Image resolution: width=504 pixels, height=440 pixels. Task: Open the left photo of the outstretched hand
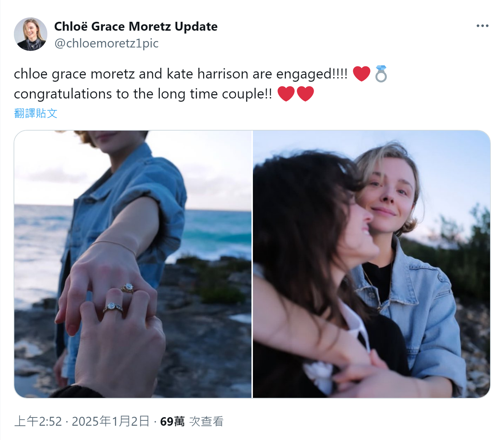[x=133, y=264]
